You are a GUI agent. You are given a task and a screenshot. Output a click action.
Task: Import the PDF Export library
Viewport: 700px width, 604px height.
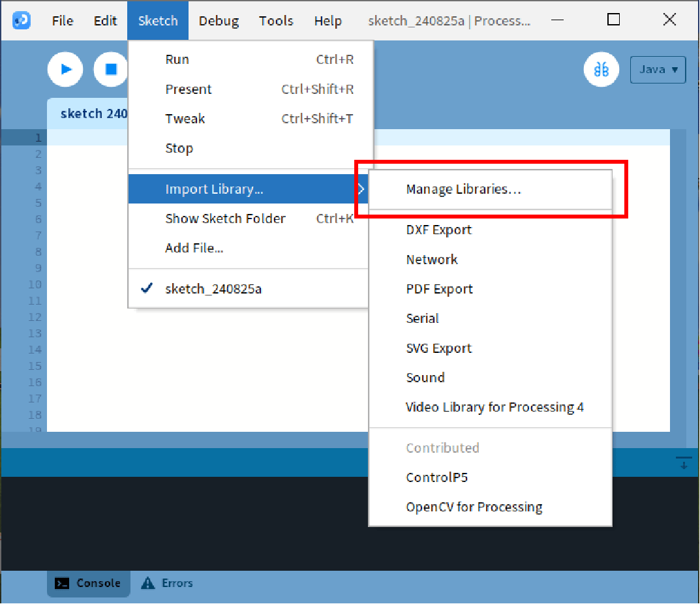tap(490, 289)
